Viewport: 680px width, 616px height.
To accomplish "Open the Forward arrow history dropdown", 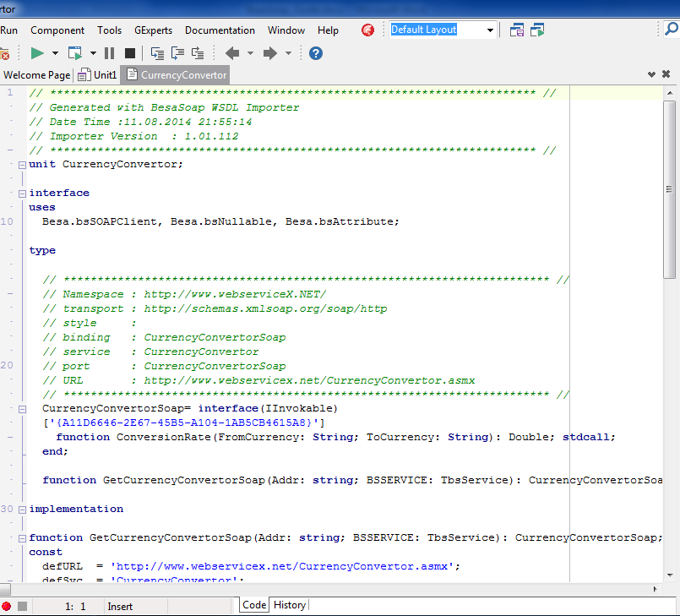I will point(288,53).
